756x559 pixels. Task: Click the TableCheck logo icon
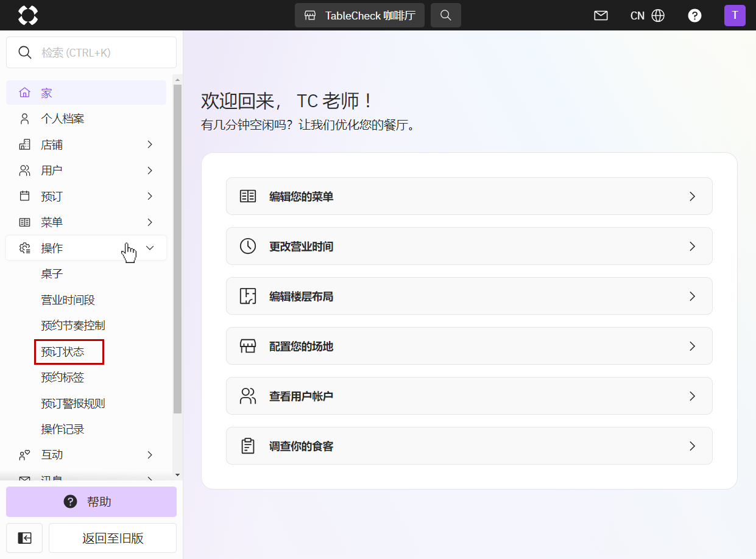tap(28, 15)
